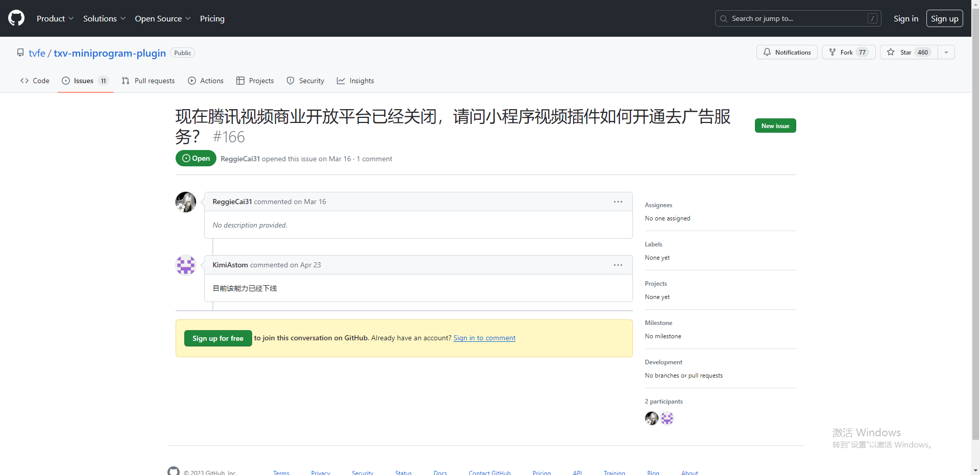Star the repository
The width and height of the screenshot is (980, 475).
909,52
